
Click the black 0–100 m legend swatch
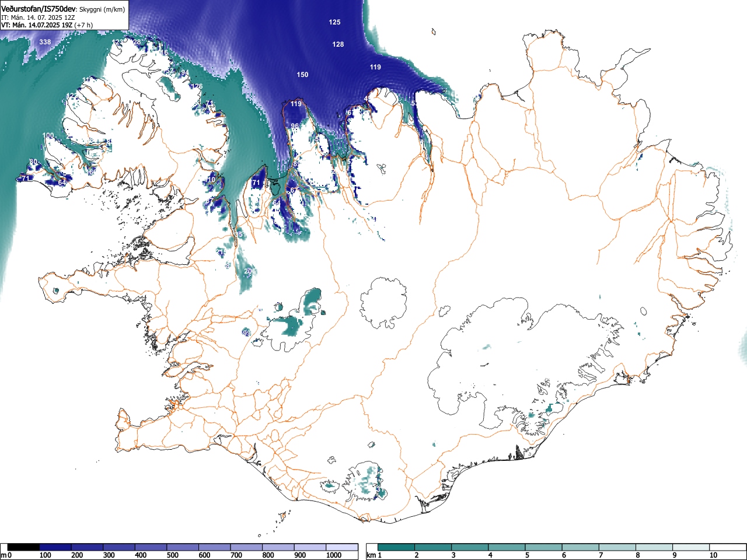coord(23,547)
